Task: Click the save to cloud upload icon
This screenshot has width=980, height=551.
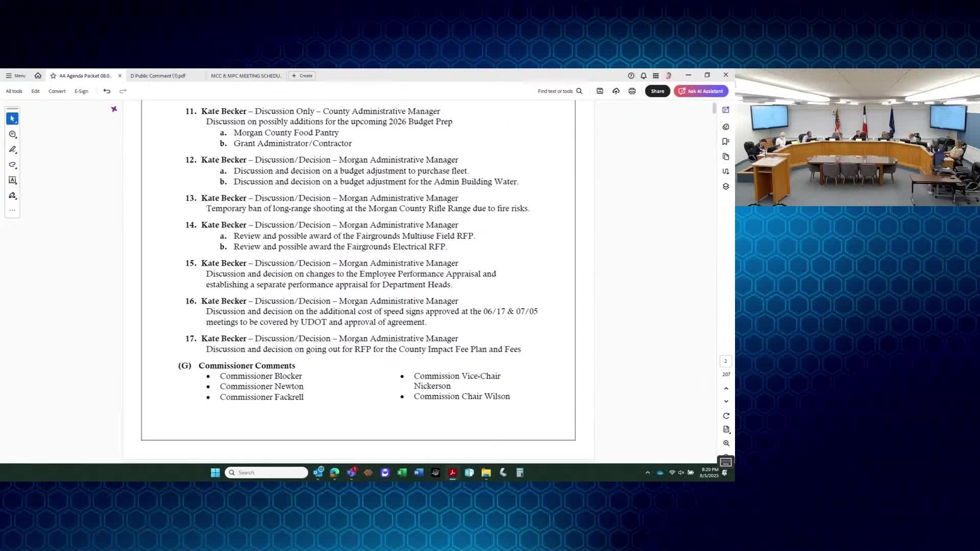Action: click(x=616, y=91)
